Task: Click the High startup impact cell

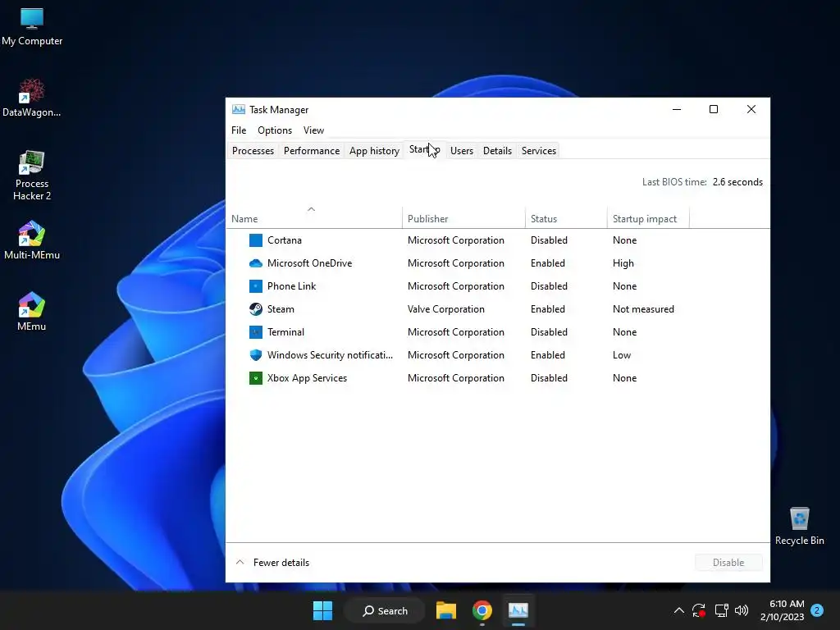Action: coord(623,263)
